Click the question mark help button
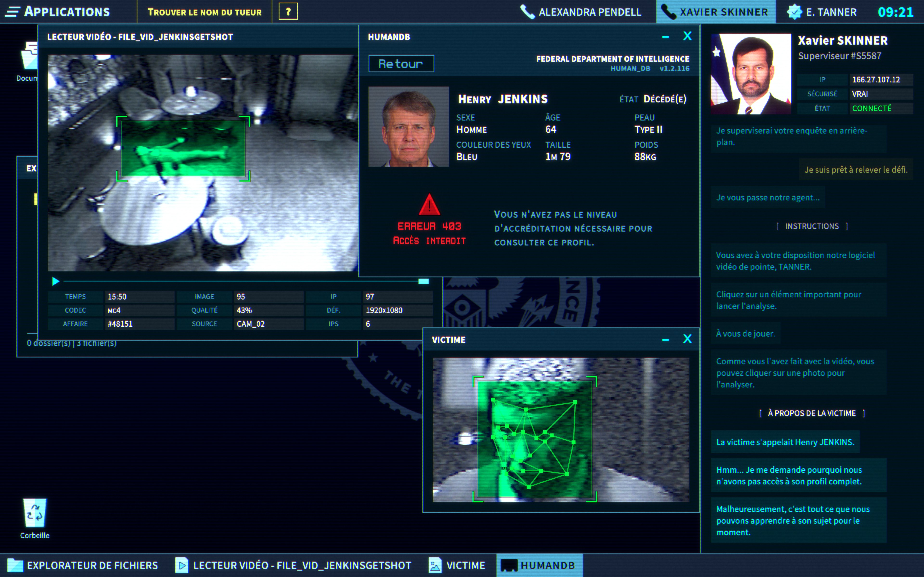This screenshot has width=924, height=577. pos(288,12)
